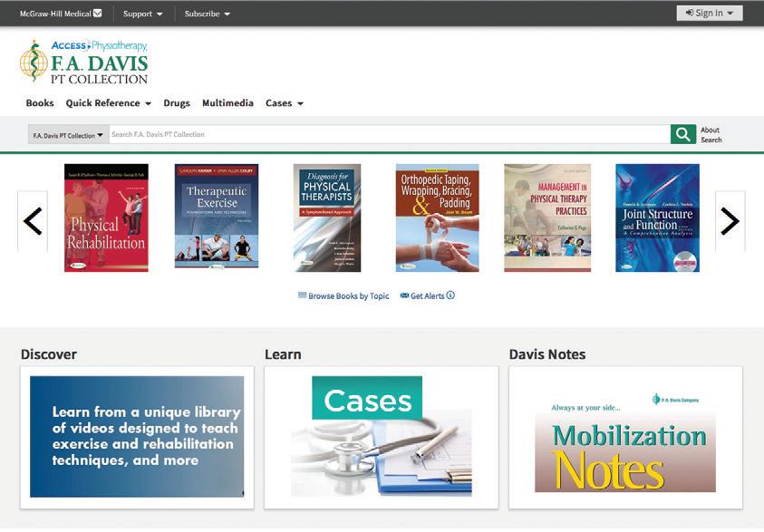
Task: Open the McGraw-Hill Medical site menu
Action: click(61, 14)
